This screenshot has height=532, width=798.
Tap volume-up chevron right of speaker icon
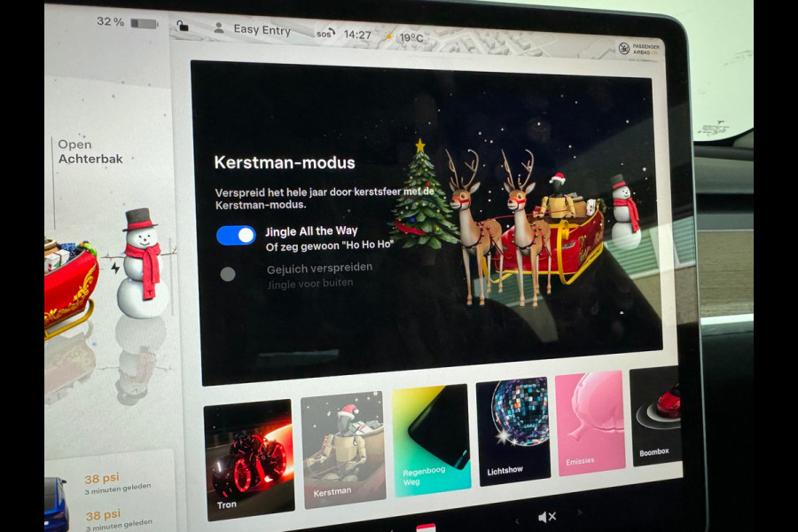579,512
